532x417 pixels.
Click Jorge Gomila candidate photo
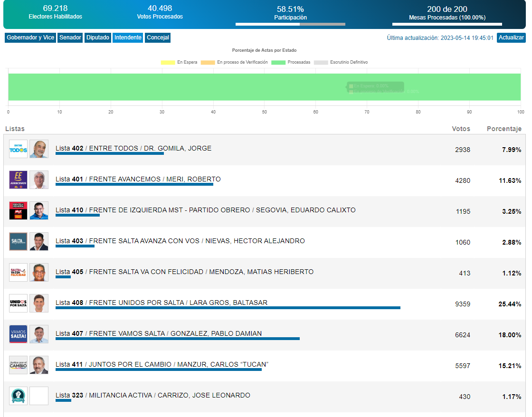pyautogui.click(x=39, y=149)
